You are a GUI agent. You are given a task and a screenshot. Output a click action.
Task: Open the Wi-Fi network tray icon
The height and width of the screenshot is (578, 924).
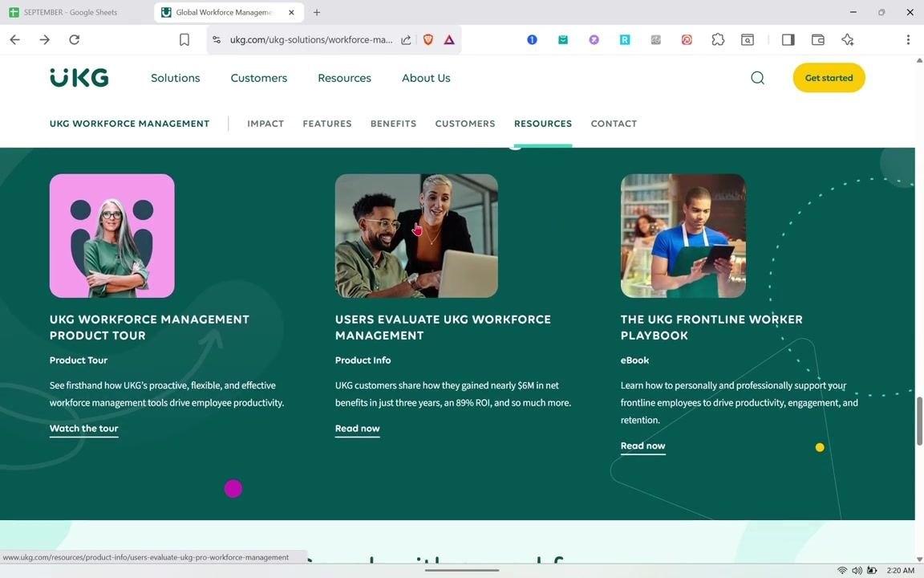(x=842, y=570)
